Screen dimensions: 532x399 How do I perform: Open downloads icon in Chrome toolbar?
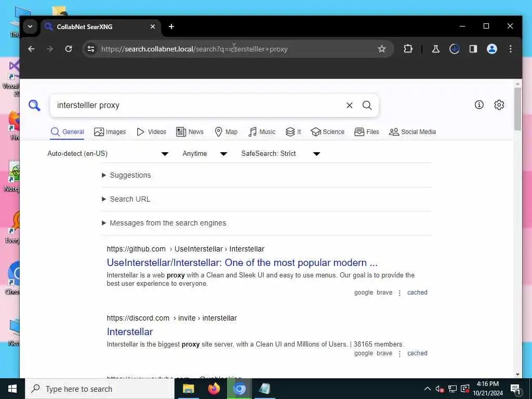click(454, 49)
